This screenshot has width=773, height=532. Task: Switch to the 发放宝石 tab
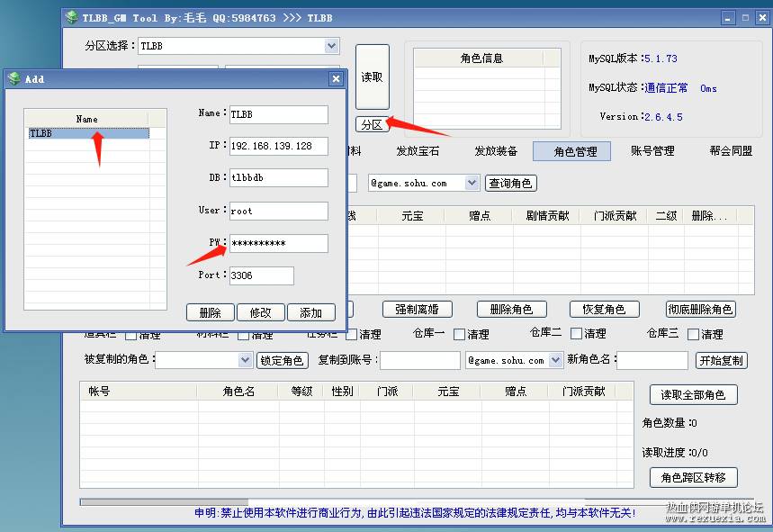click(418, 151)
